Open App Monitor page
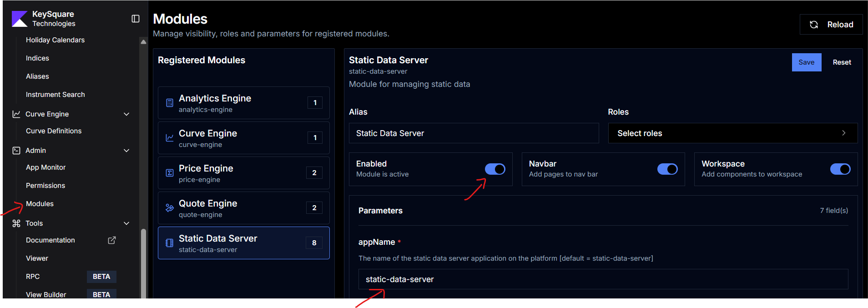868x308 pixels. click(46, 167)
